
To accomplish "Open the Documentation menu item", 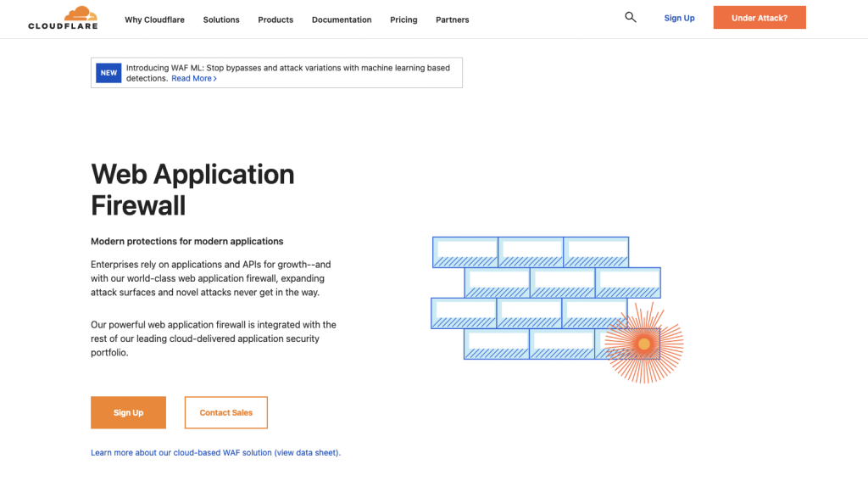I will [342, 20].
